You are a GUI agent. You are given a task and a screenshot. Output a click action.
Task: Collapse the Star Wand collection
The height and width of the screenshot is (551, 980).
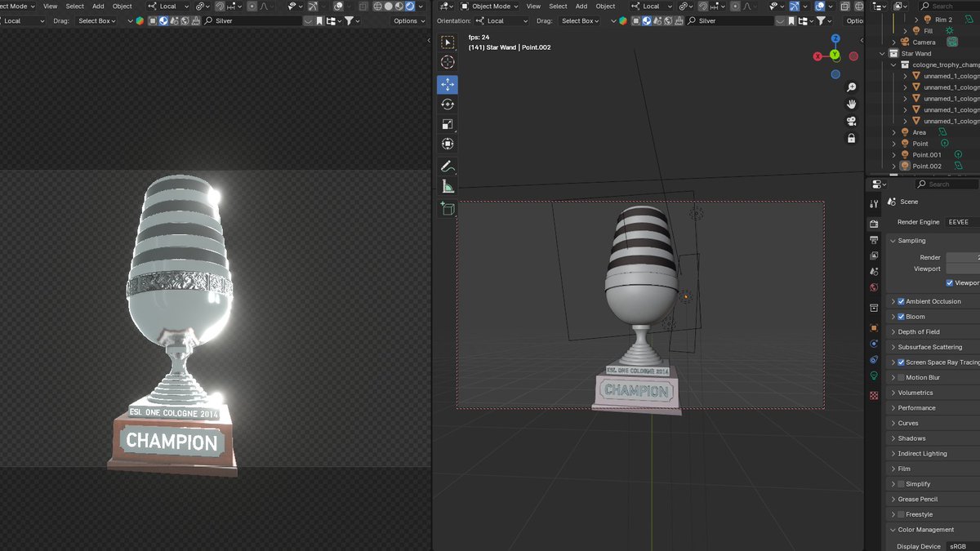(880, 53)
